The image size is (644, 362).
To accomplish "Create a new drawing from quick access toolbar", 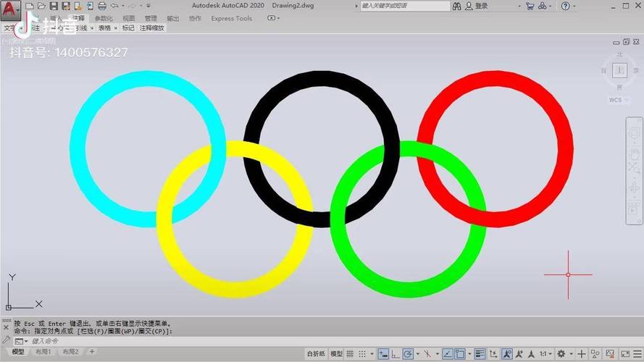I will (30, 6).
